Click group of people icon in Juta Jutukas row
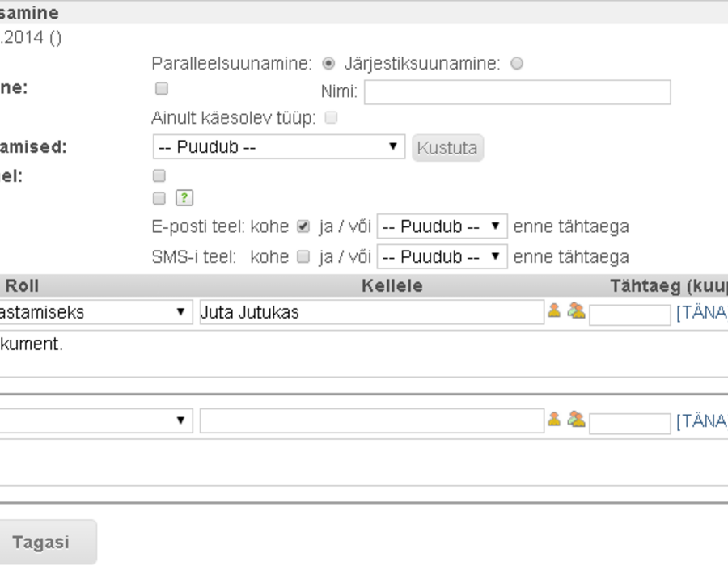This screenshot has height=566, width=728. point(576,310)
